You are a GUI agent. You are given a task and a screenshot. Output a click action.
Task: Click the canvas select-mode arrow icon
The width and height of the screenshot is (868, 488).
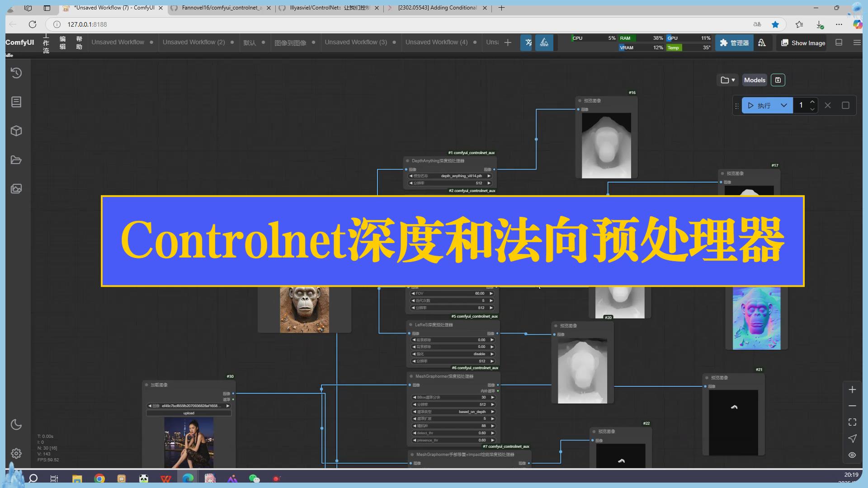click(x=852, y=438)
